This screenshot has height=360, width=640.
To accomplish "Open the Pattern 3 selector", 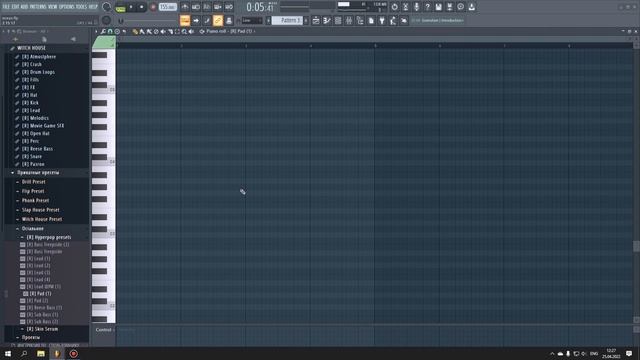I will [x=287, y=20].
